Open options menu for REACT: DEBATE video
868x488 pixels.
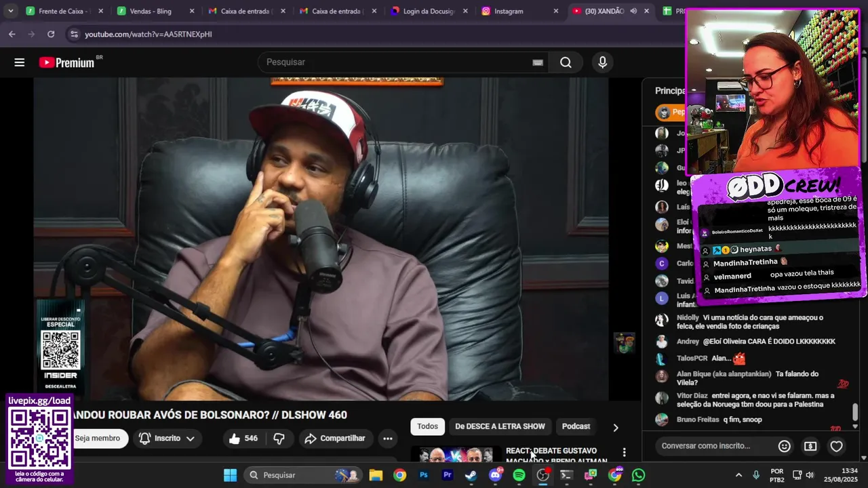[x=624, y=452]
